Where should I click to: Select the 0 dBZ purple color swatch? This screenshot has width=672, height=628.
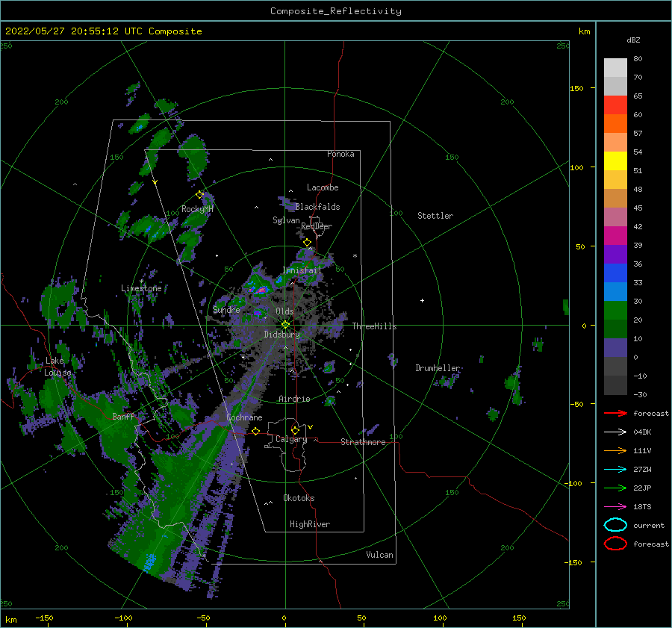[615, 347]
